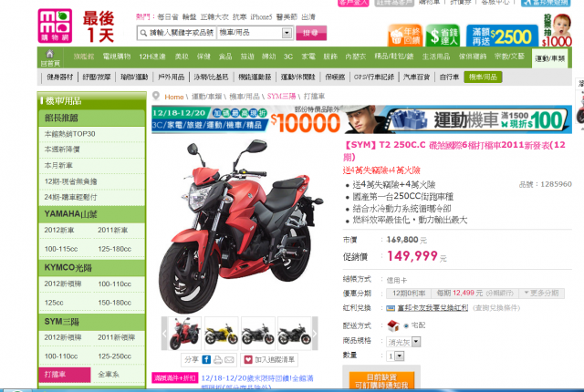
Task: Open the blue $2500 gift promo icon
Action: [502, 36]
